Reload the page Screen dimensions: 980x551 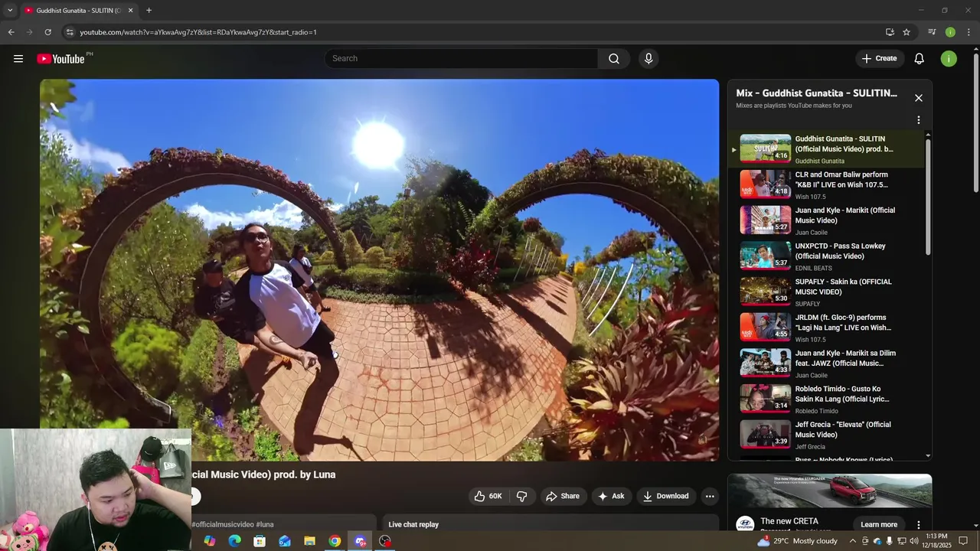click(47, 32)
